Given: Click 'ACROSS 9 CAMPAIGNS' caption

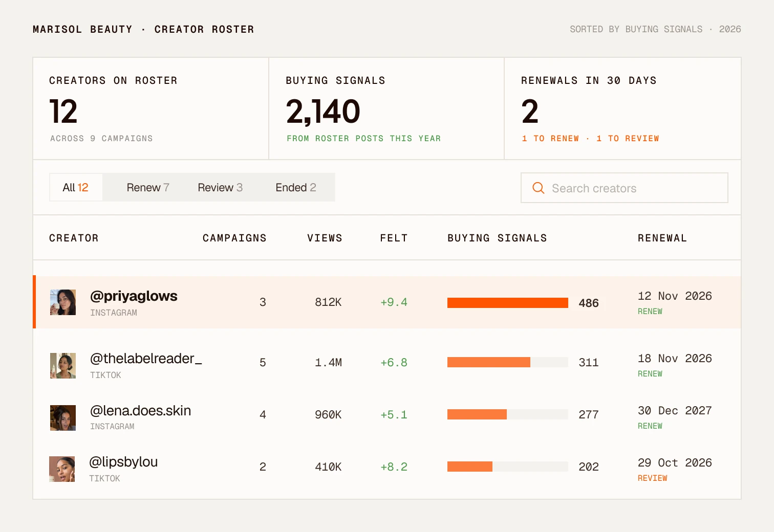Looking at the screenshot, I should (x=101, y=139).
